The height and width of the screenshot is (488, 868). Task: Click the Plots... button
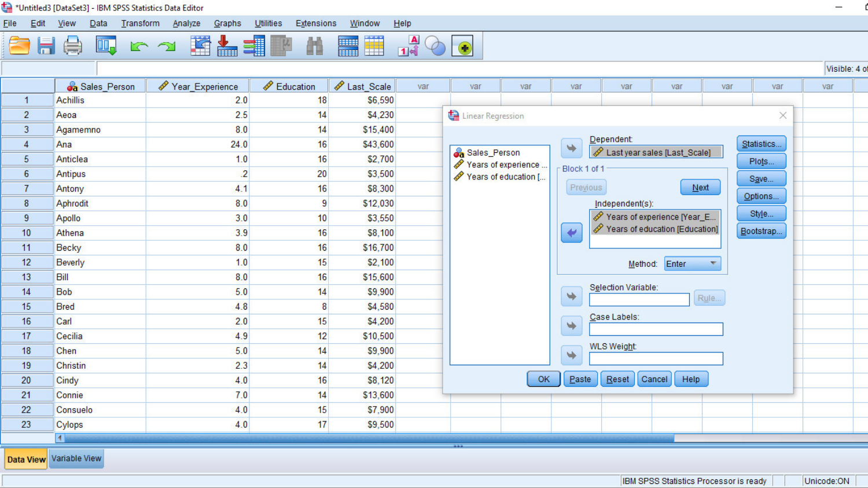point(762,161)
